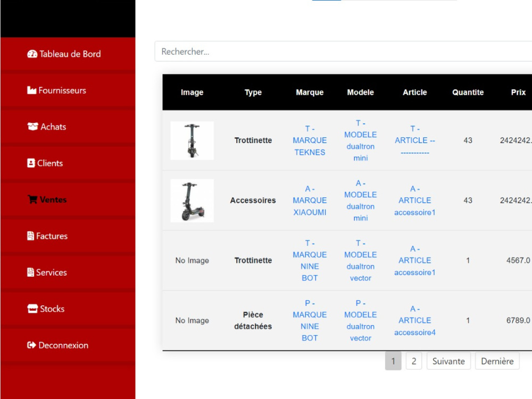Click the Quantite column header

468,92
